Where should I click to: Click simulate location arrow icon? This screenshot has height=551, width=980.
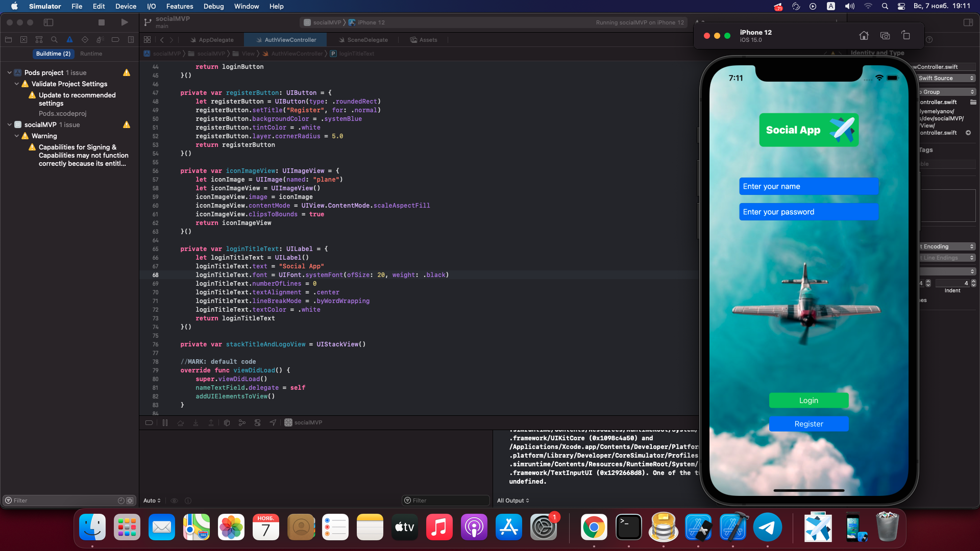(x=273, y=422)
